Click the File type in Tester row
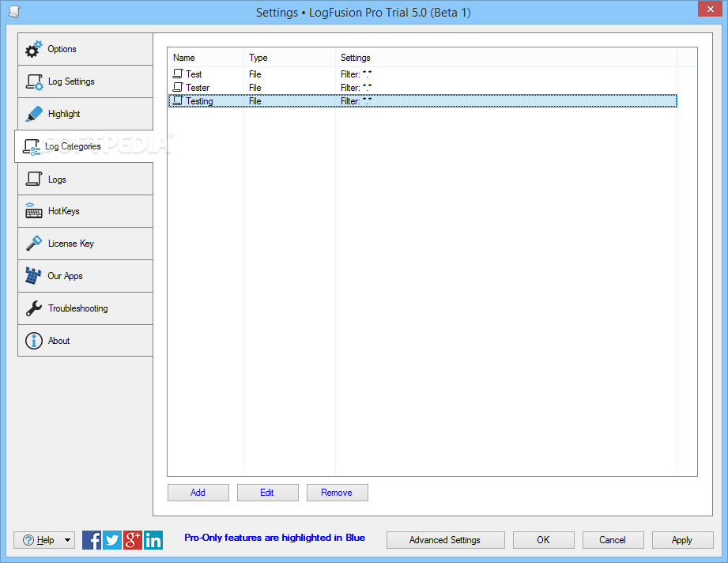This screenshot has height=563, width=728. click(x=255, y=88)
